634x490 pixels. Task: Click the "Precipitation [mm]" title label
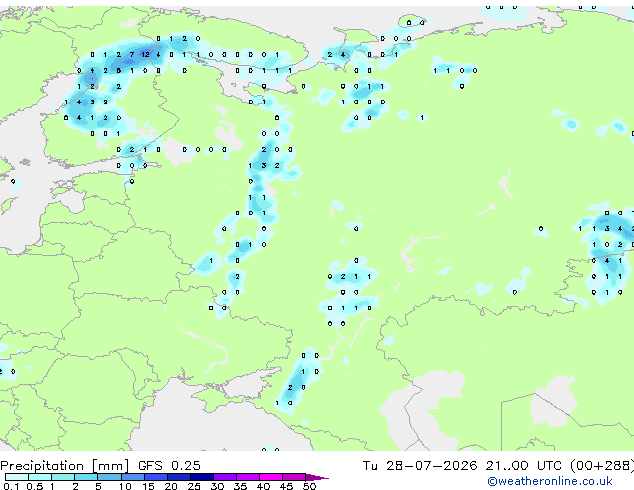pos(65,466)
